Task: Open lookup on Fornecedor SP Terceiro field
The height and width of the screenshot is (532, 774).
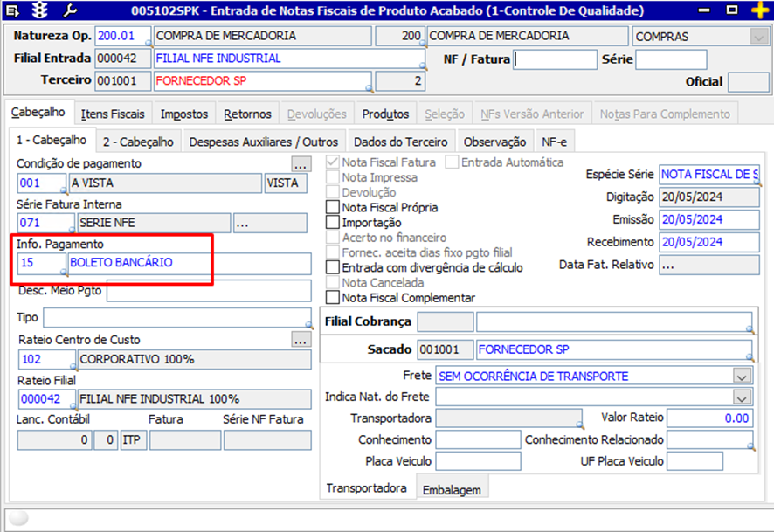Action: [370, 88]
